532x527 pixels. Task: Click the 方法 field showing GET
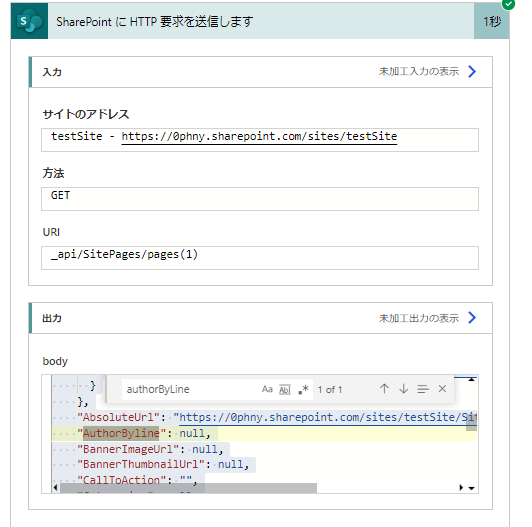pos(260,199)
